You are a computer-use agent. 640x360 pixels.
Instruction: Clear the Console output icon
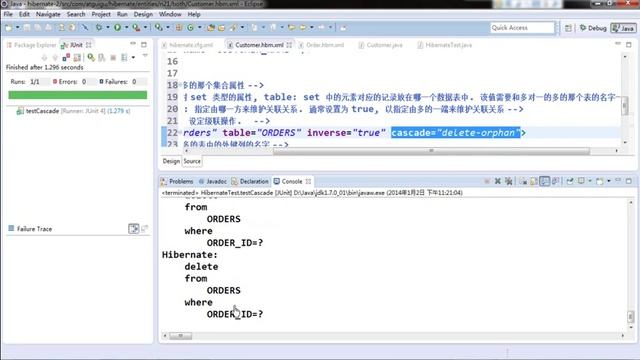[x=523, y=181]
